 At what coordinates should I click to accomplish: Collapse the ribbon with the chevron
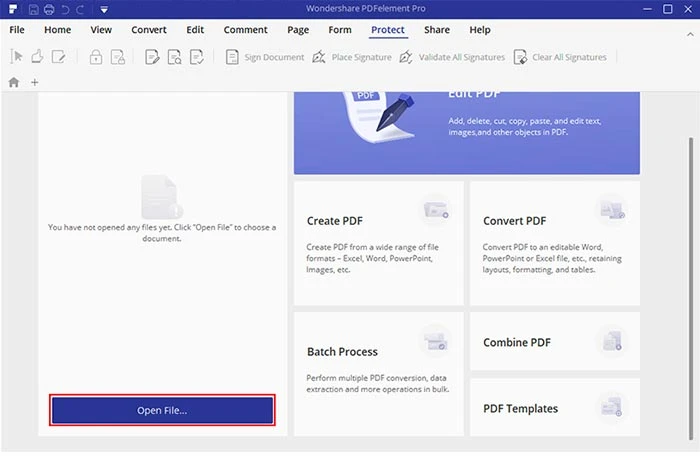690,34
